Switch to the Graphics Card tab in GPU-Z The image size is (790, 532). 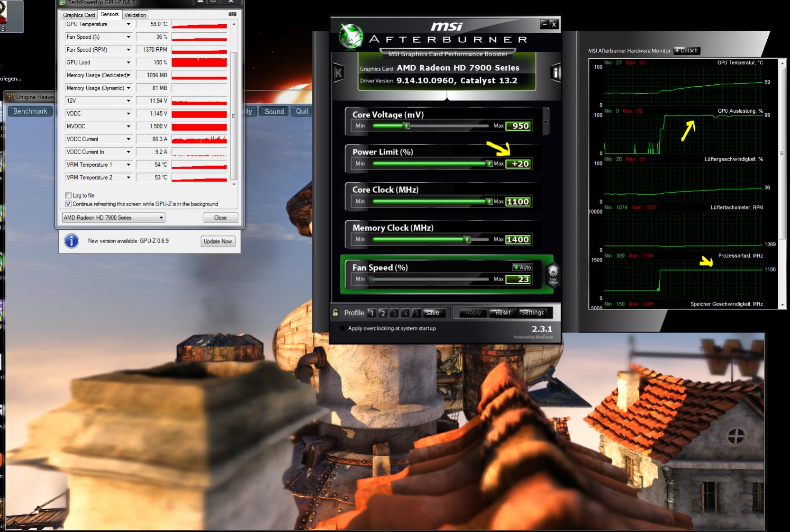[x=79, y=15]
